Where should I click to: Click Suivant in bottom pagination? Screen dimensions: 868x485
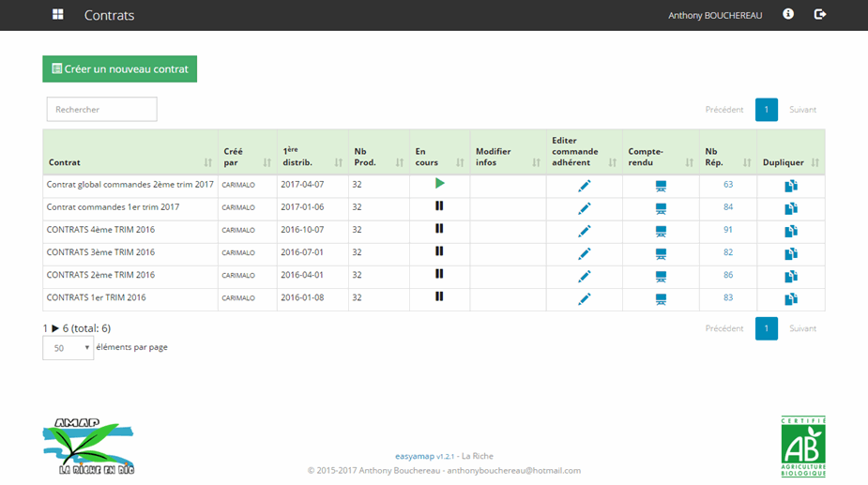(802, 329)
